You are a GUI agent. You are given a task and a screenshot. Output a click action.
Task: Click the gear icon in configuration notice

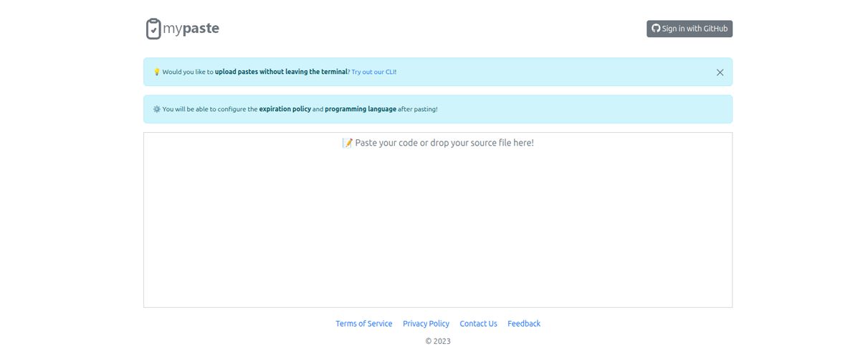point(157,109)
